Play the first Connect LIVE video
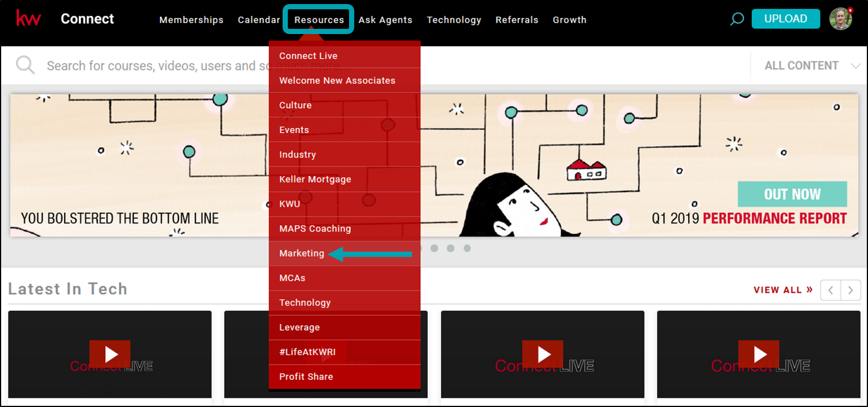 click(110, 354)
